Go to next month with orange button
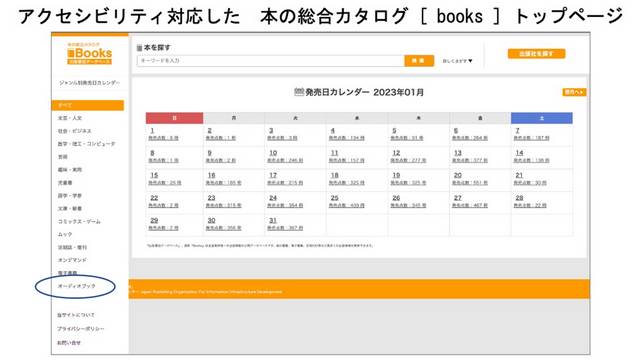Image resolution: width=640 pixels, height=360 pixels. (x=574, y=92)
